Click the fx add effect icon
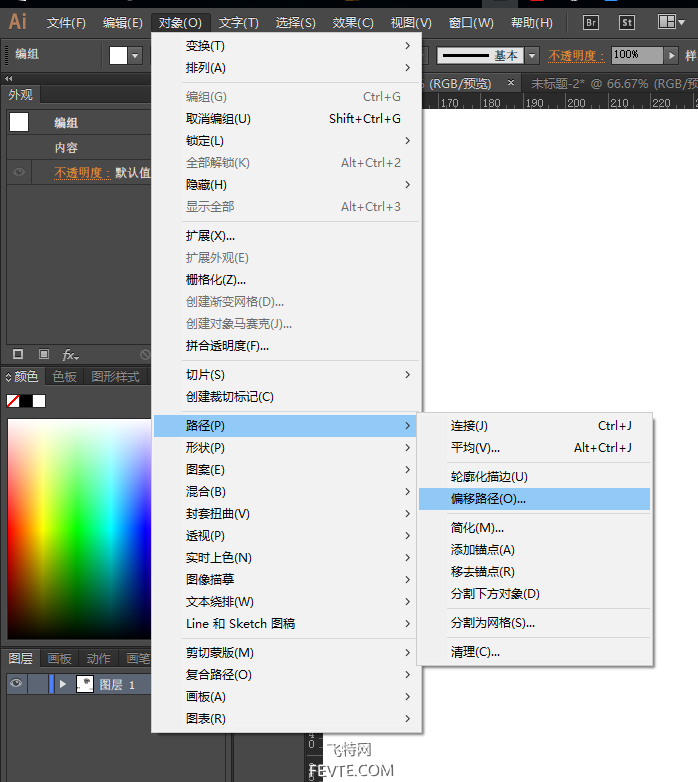The height and width of the screenshot is (782, 698). click(x=70, y=355)
